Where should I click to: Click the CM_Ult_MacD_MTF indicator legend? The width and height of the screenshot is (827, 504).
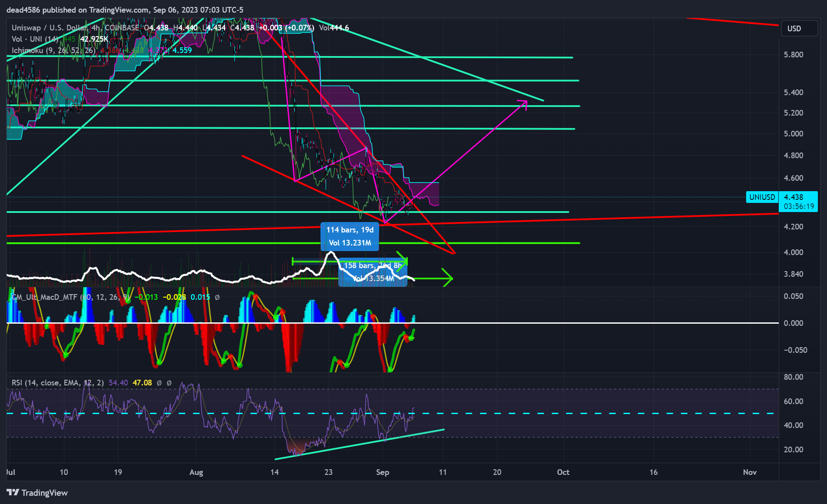pos(70,297)
